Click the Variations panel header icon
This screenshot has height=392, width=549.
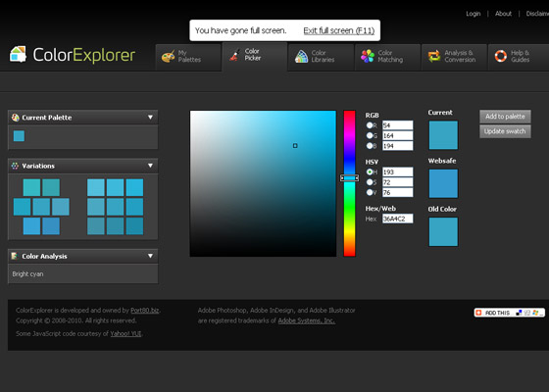pos(15,166)
